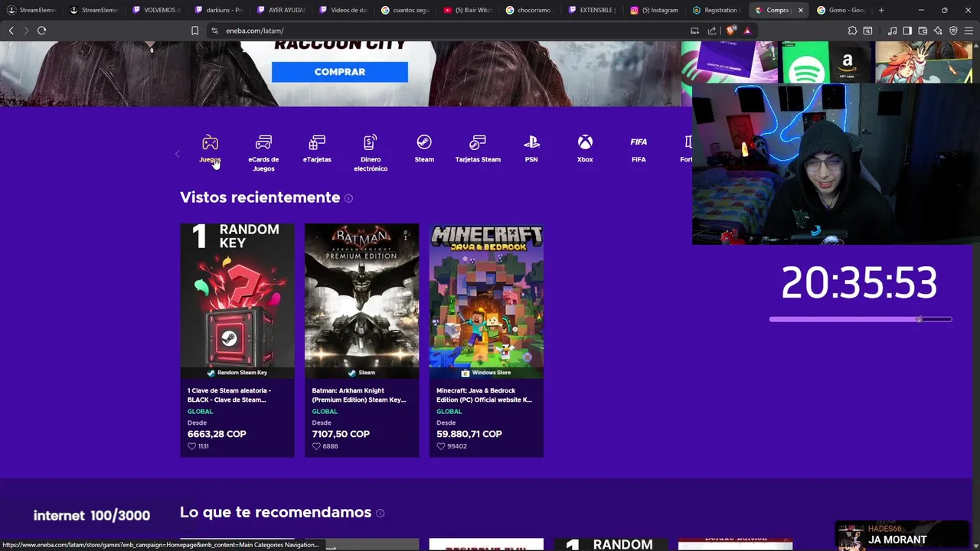Open the eCards de Juegos category
980x551 pixels.
tap(263, 153)
